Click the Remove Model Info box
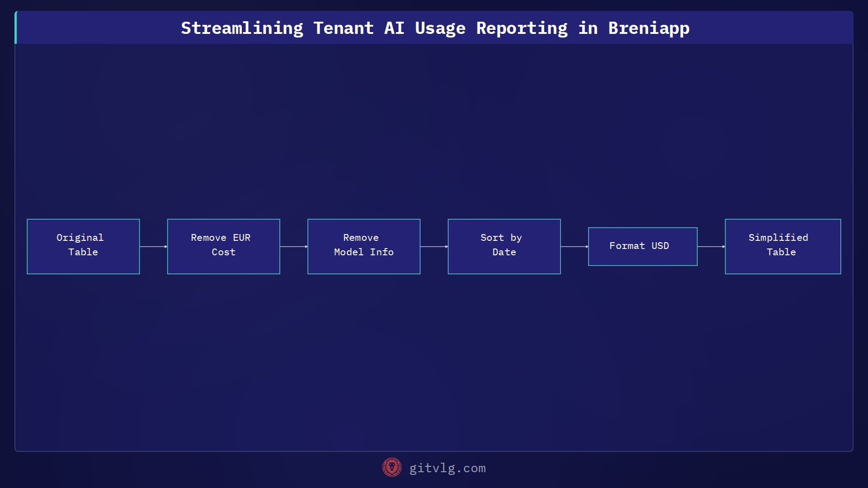The image size is (868, 488). point(364,246)
